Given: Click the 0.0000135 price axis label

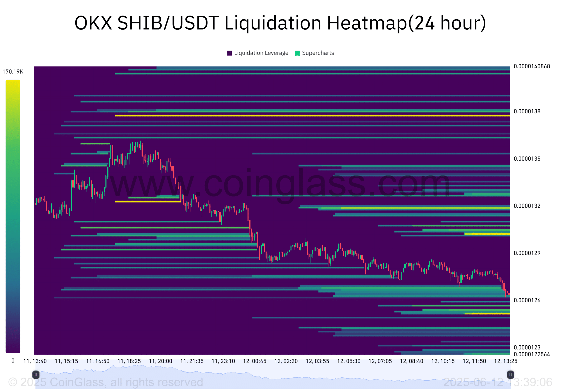Looking at the screenshot, I should point(527,159).
